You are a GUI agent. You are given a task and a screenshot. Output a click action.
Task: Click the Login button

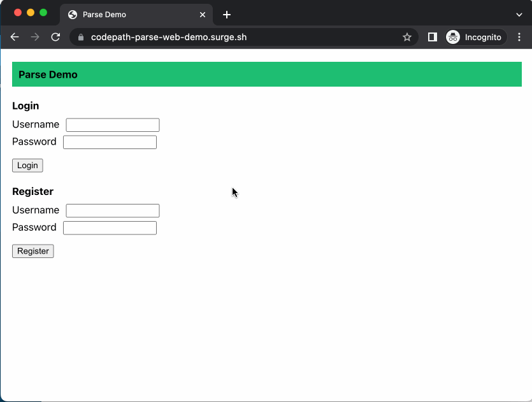click(27, 166)
